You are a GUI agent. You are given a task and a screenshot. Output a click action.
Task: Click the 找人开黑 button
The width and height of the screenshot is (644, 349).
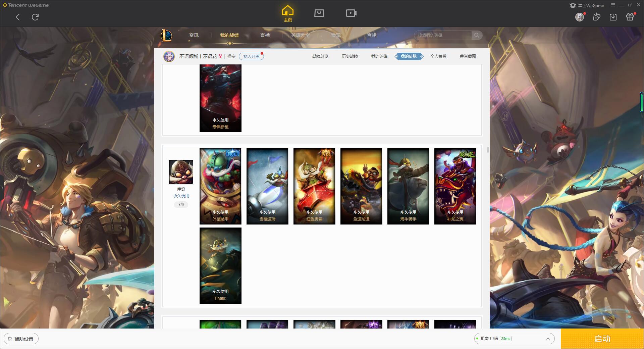point(251,56)
